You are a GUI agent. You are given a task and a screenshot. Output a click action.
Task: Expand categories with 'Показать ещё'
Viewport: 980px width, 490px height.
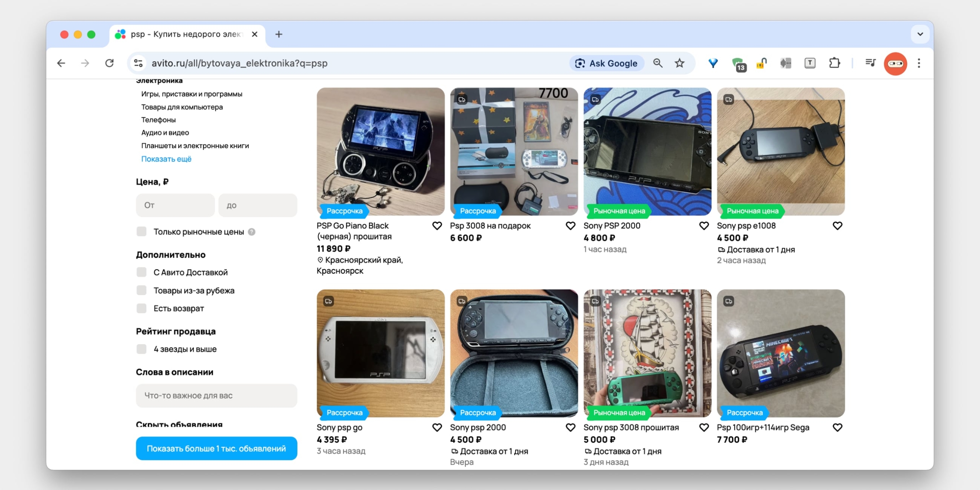[166, 159]
